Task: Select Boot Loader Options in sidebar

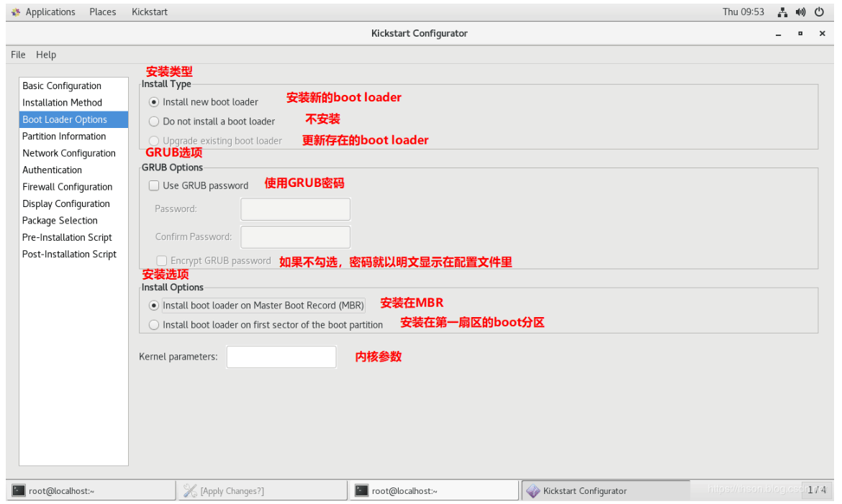Action: (x=73, y=119)
